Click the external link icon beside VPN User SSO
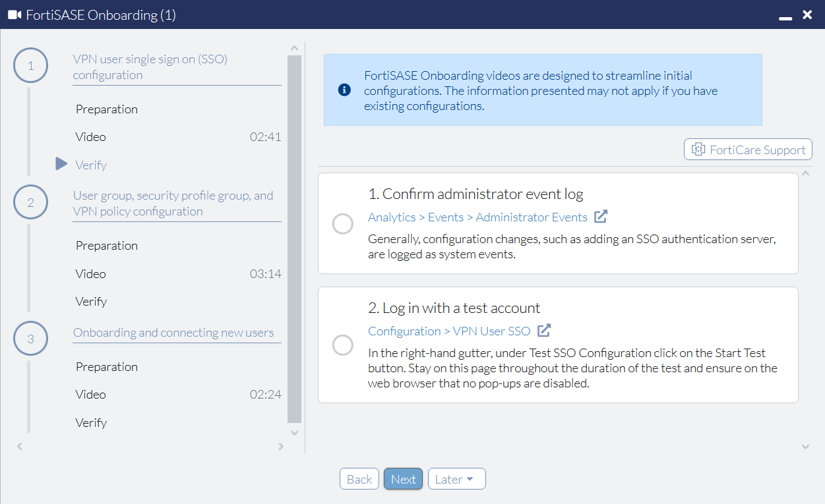The width and height of the screenshot is (825, 504). (x=544, y=331)
